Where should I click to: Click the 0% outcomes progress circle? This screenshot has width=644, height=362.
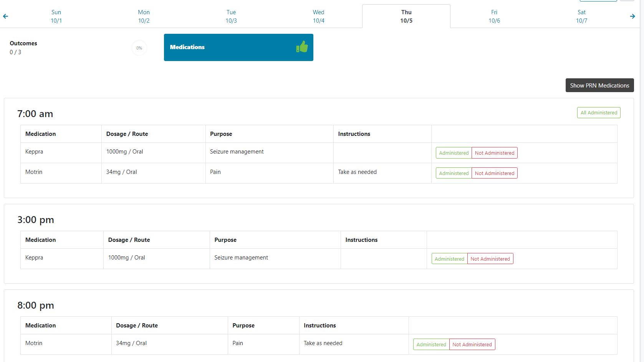[139, 48]
